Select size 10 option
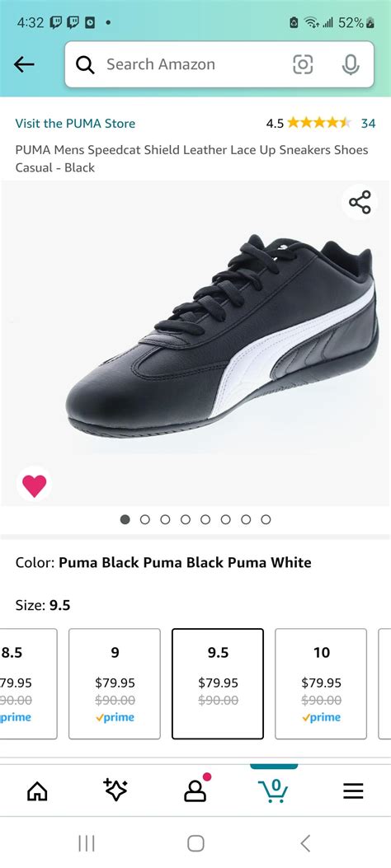Viewport: 391px width, 868px height. click(321, 683)
